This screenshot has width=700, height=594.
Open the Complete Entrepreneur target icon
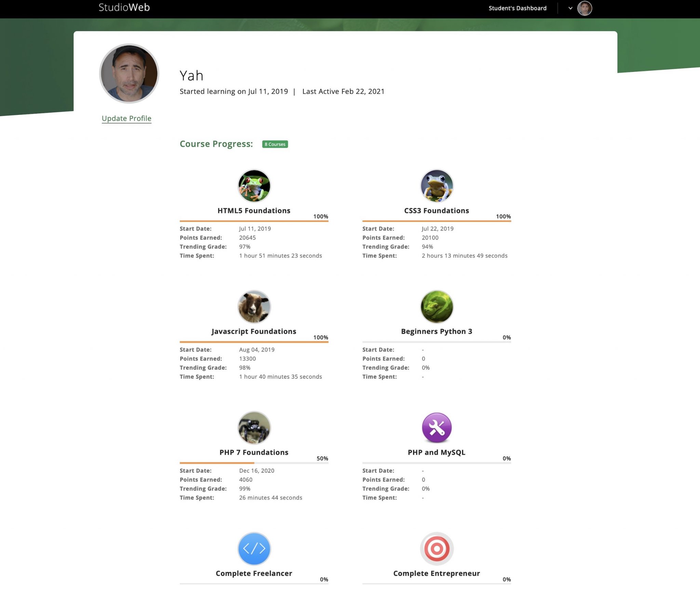point(437,548)
